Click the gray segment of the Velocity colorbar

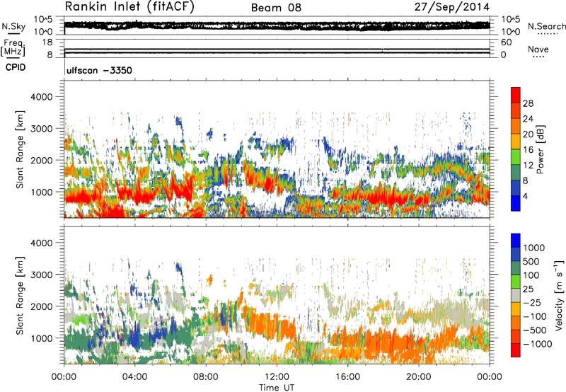pos(516,296)
